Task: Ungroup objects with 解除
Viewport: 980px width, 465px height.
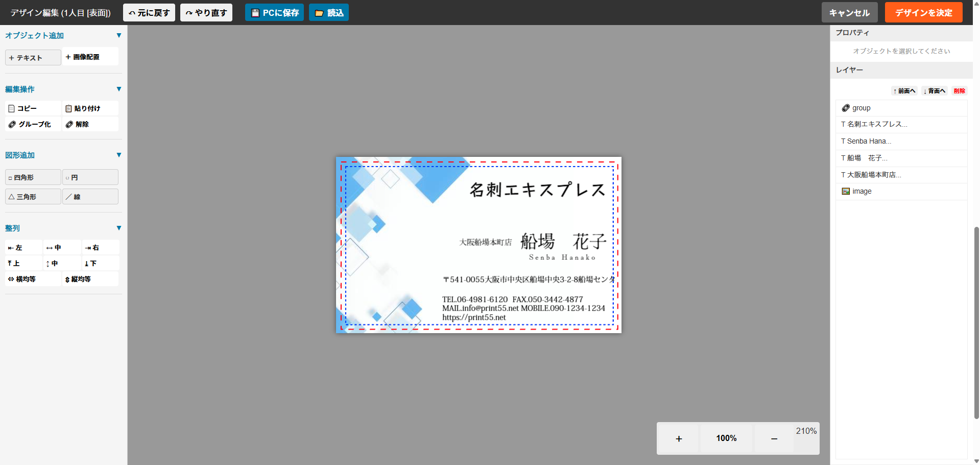Action: click(90, 124)
